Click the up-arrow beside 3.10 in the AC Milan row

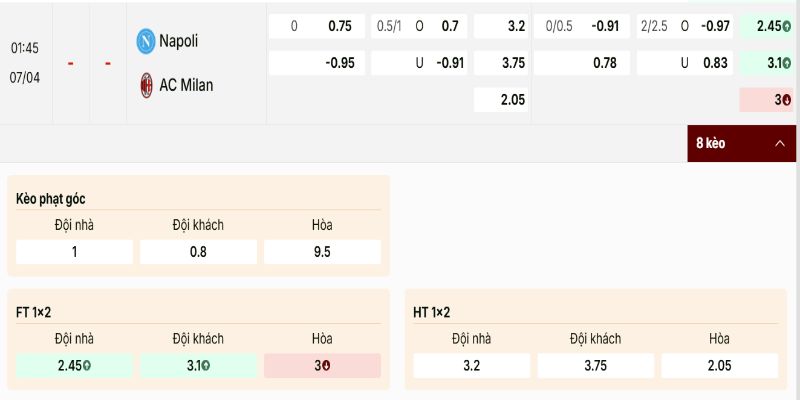click(x=787, y=63)
